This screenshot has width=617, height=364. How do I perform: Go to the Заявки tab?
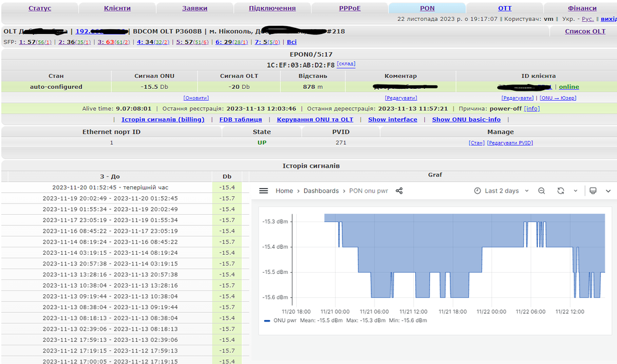195,9
